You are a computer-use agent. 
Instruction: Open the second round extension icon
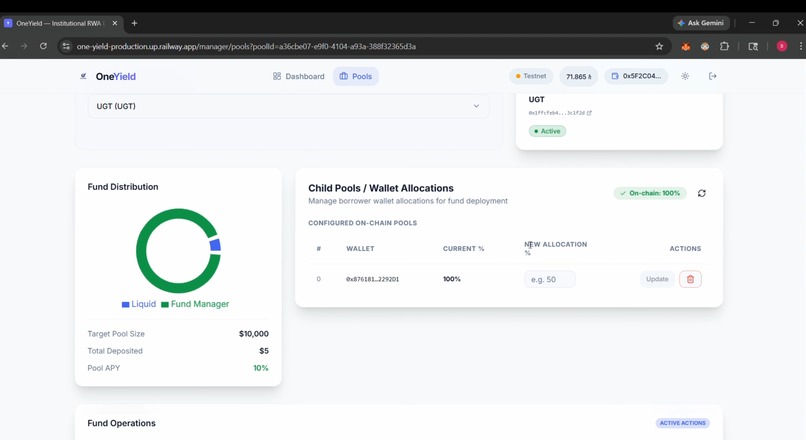coord(705,46)
